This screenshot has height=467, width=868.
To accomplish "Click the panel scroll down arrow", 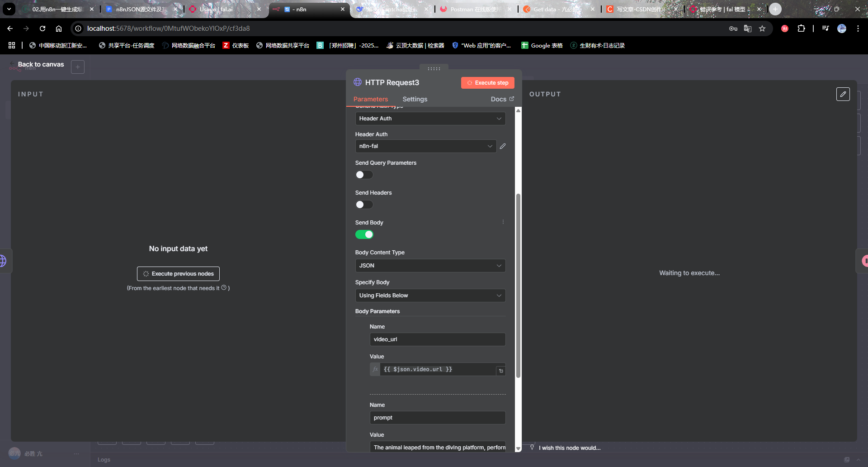I will pyautogui.click(x=518, y=448).
